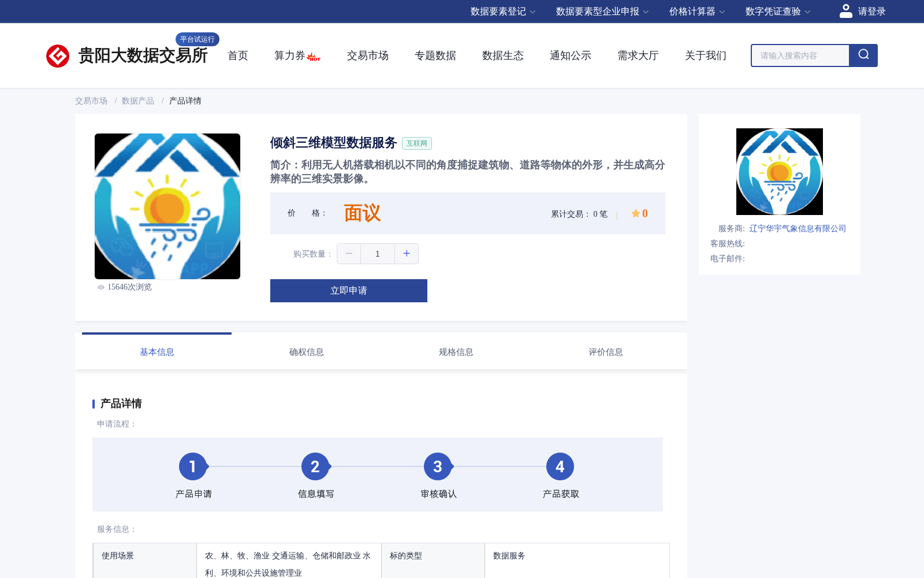Open 交易市场 navigation item
Screen dimensions: 924x578
point(368,55)
